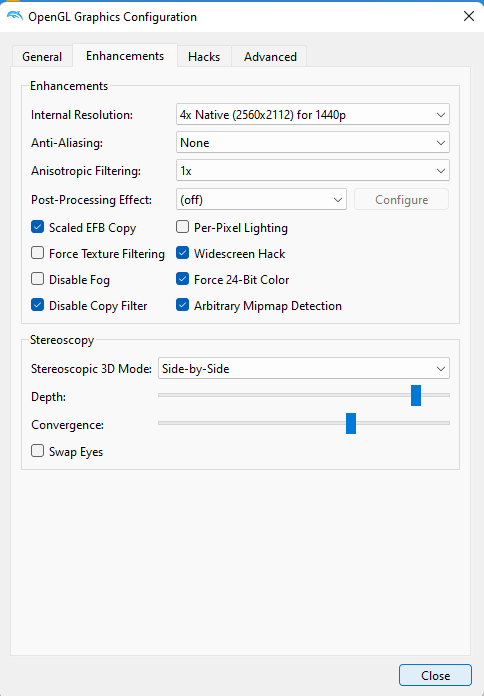Go to the Advanced tab
Viewport: 484px width, 696px height.
270,57
